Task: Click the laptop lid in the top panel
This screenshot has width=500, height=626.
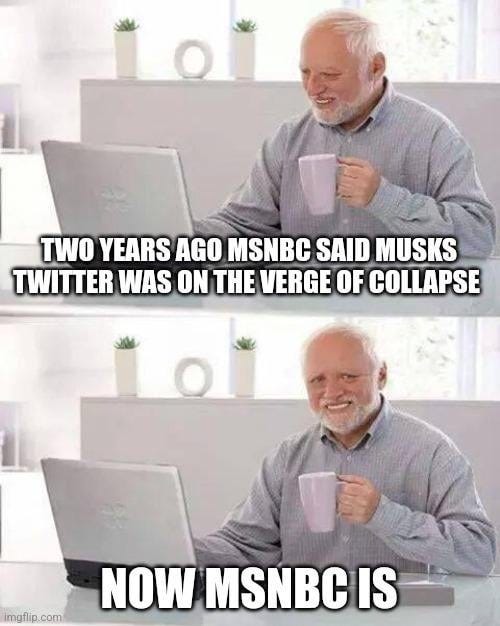Action: point(117,188)
